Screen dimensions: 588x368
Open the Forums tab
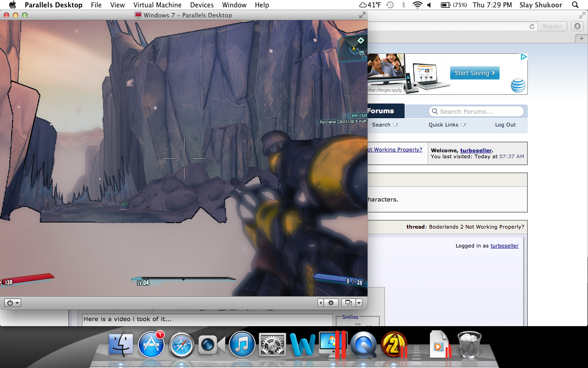pyautogui.click(x=386, y=111)
